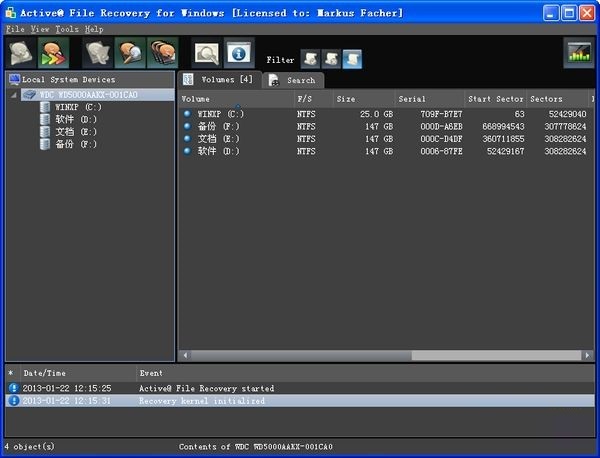Click the Search tab binoculars icon
600x458 pixels.
click(274, 80)
